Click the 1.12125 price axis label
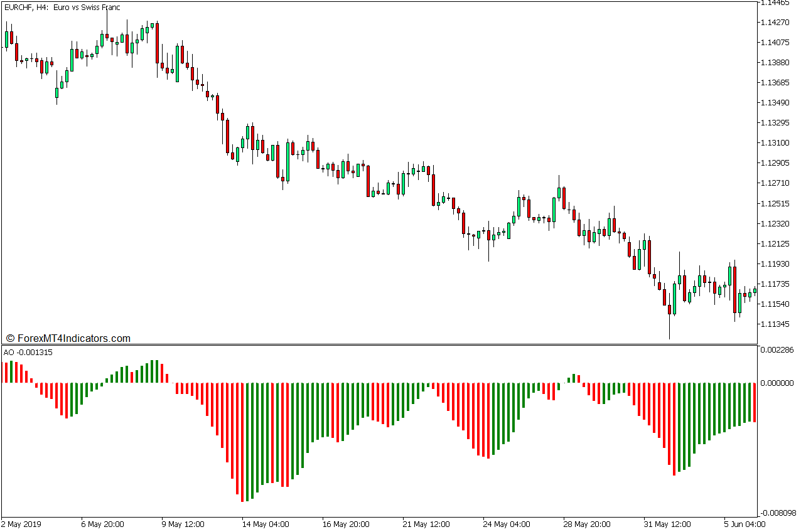 (x=776, y=243)
